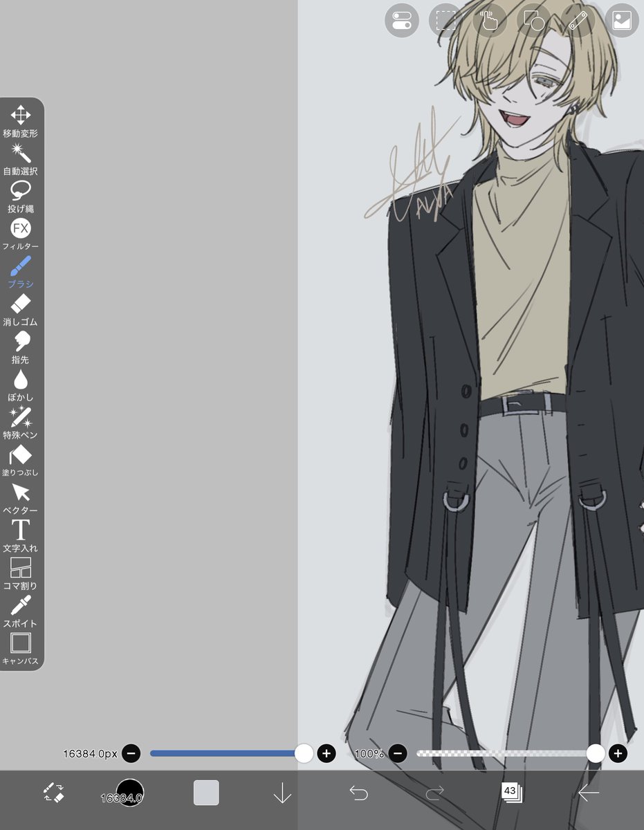The height and width of the screenshot is (830, 644).
Task: Decrease opacity with the minus button
Action: [398, 753]
